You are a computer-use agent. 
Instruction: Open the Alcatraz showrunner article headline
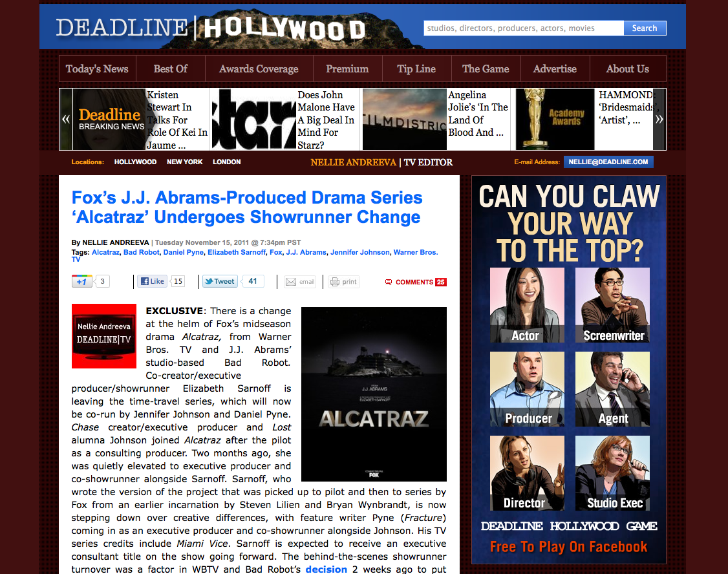[x=246, y=207]
